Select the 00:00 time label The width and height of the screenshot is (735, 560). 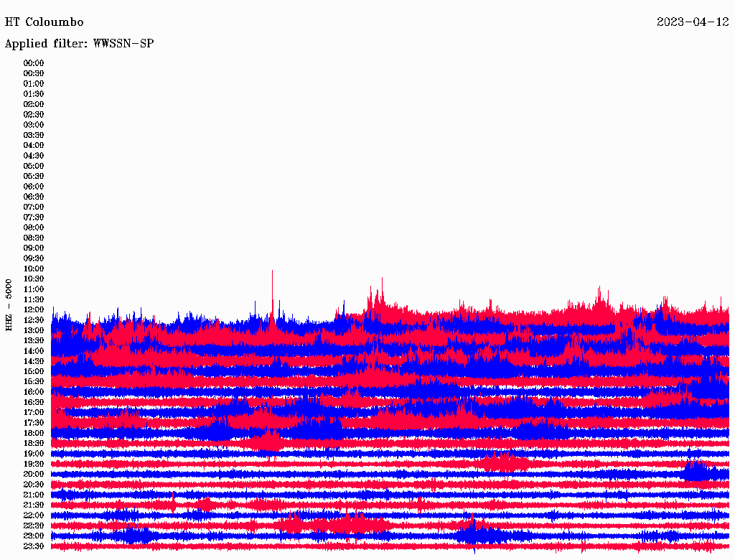coord(34,63)
